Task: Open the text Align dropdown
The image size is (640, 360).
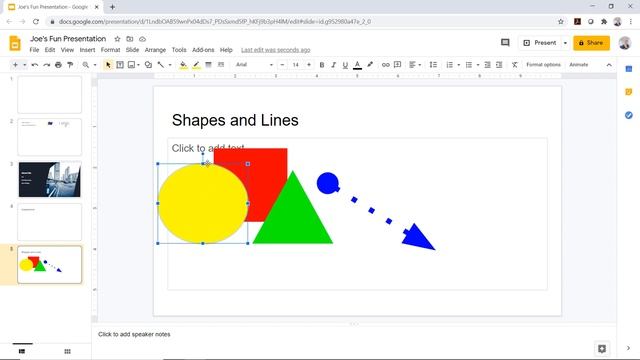Action: click(x=415, y=65)
